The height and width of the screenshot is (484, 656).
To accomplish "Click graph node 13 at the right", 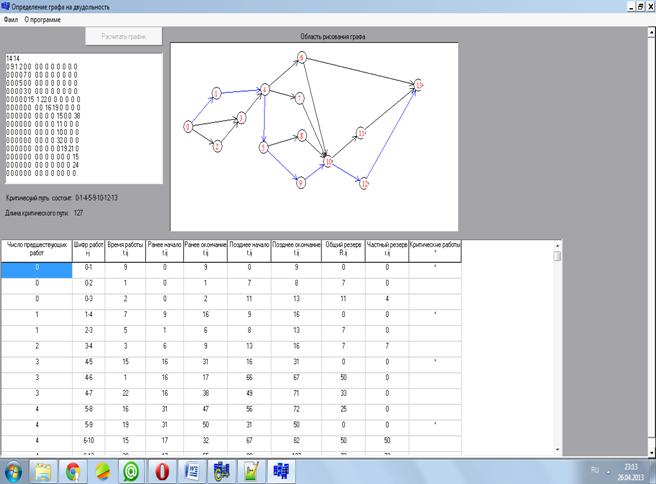I will pos(419,86).
